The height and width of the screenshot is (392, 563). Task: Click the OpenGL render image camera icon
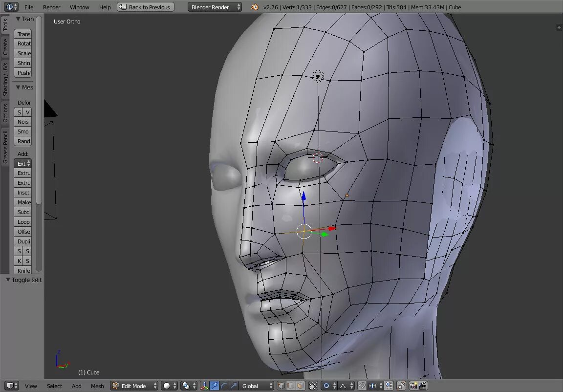[413, 386]
